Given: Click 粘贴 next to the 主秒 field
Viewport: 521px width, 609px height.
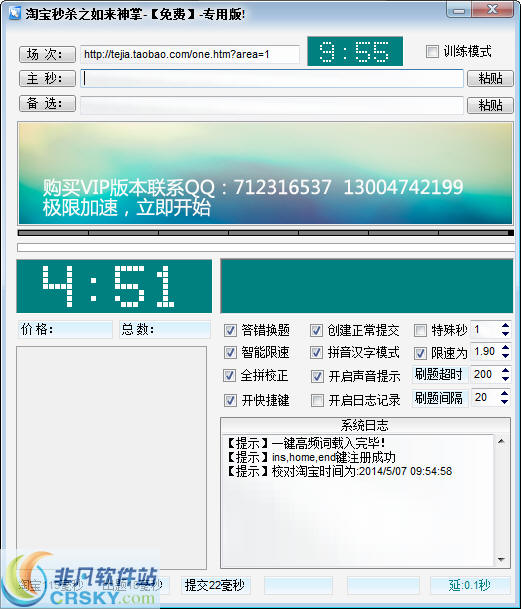Looking at the screenshot, I should [490, 78].
